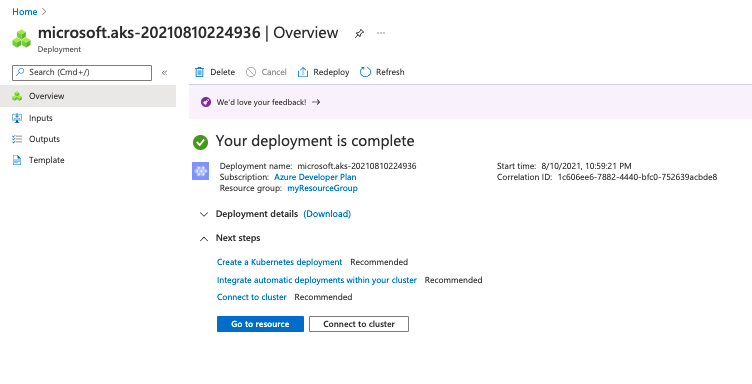Open the myResourceGroup link

322,188
